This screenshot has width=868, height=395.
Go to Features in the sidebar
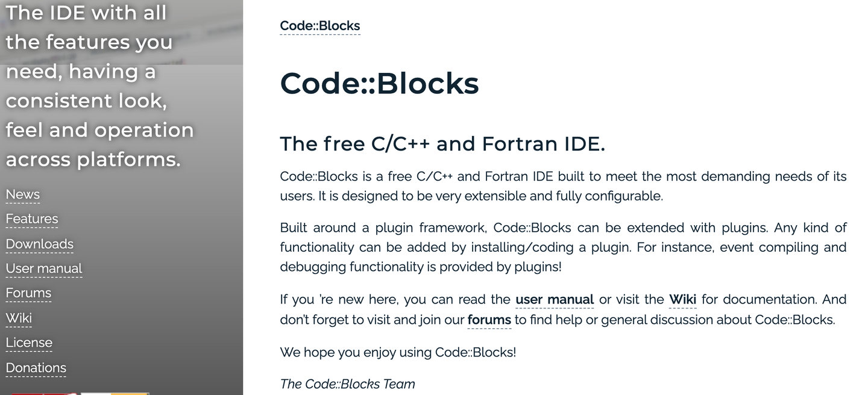[x=32, y=219]
